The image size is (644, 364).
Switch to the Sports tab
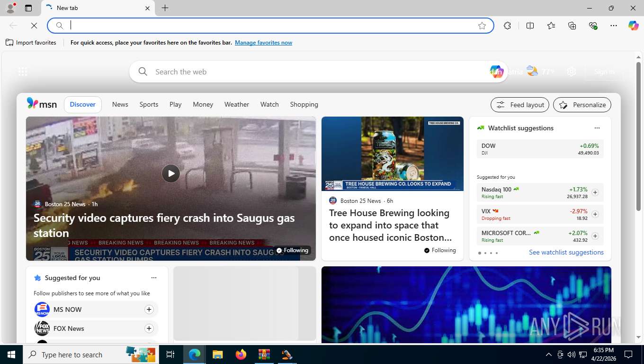149,104
